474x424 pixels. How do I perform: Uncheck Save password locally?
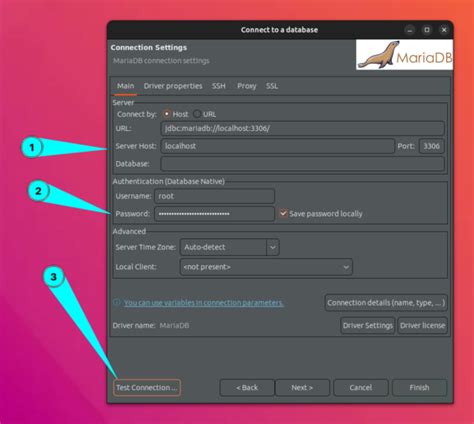tap(283, 213)
